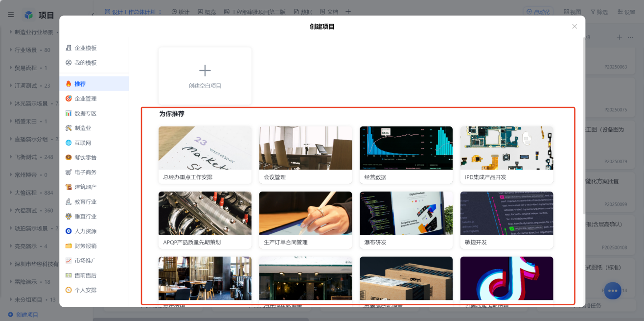Open 设置 settings in background toolbar

pos(626,12)
